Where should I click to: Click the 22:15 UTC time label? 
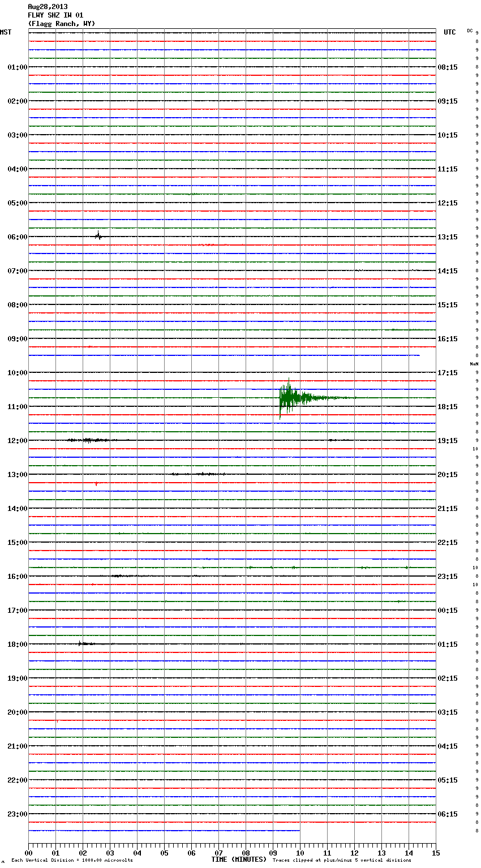(x=448, y=543)
